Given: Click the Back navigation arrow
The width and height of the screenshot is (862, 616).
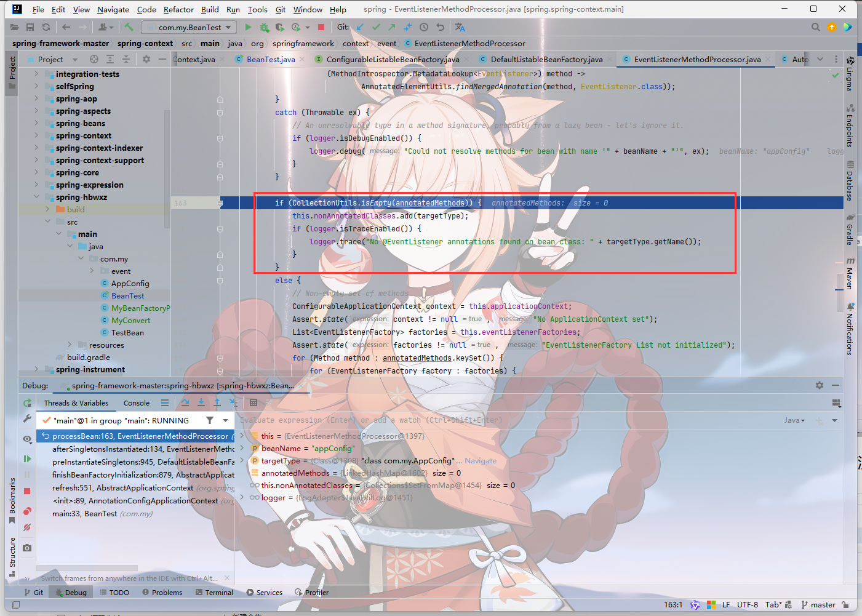Looking at the screenshot, I should [x=66, y=27].
